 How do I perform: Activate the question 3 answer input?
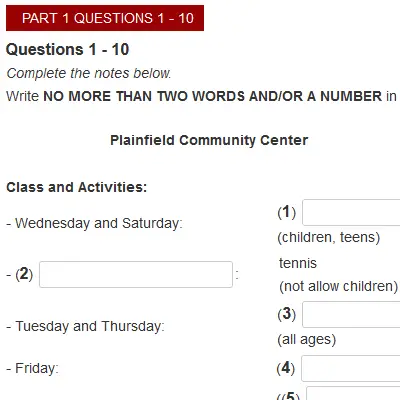[x=351, y=315]
